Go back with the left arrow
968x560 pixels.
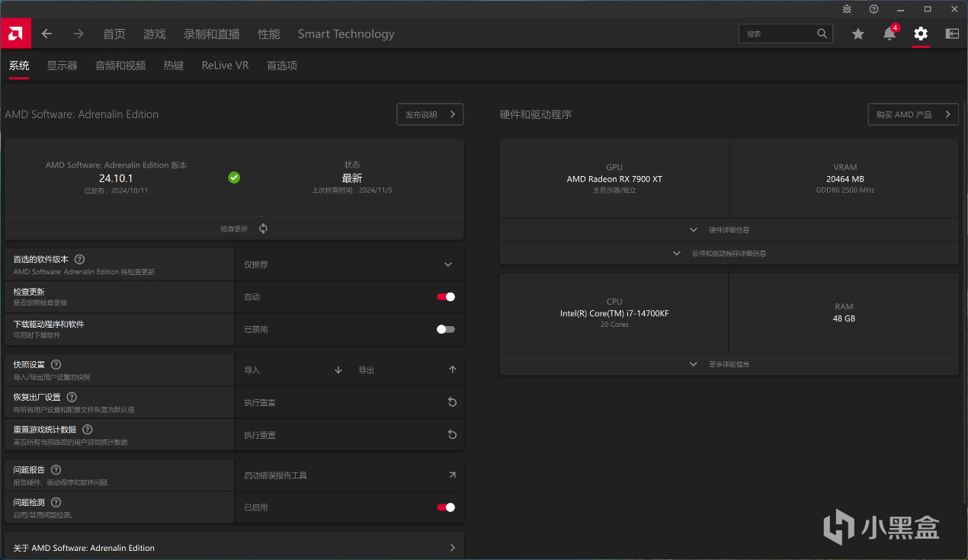pos(47,34)
